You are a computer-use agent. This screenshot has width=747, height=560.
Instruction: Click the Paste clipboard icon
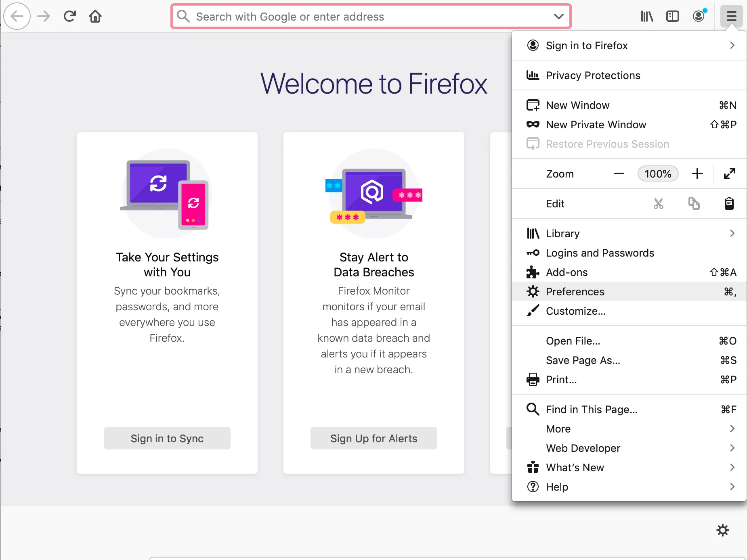pos(729,204)
